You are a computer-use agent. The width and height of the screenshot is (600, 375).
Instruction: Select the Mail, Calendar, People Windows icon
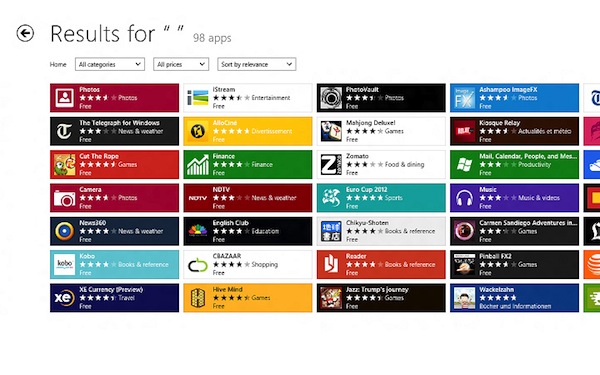point(464,165)
